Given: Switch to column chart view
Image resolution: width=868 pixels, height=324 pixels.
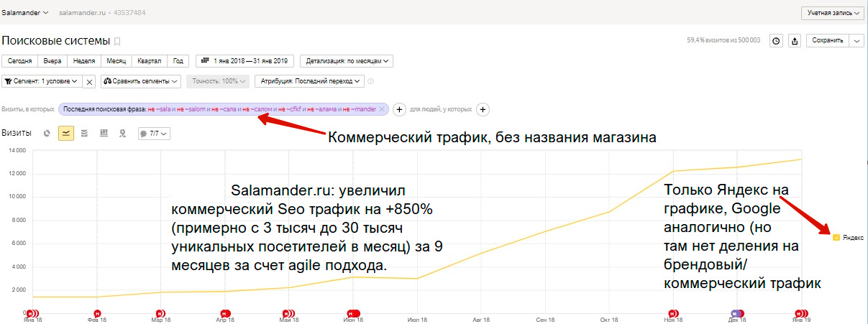Looking at the screenshot, I should click(x=104, y=133).
